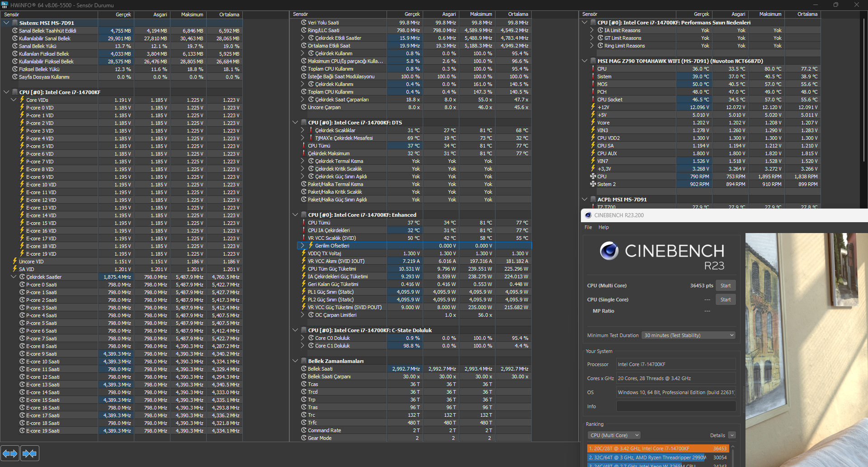Expand the Çekirdek Sıcaklıklar node
The height and width of the screenshot is (467, 868).
click(303, 130)
